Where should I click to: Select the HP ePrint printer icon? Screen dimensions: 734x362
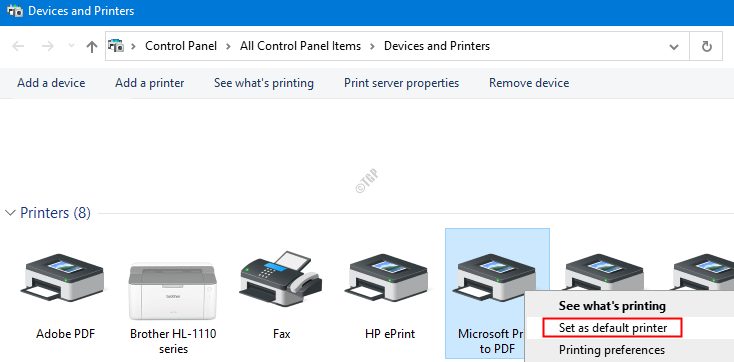(389, 277)
